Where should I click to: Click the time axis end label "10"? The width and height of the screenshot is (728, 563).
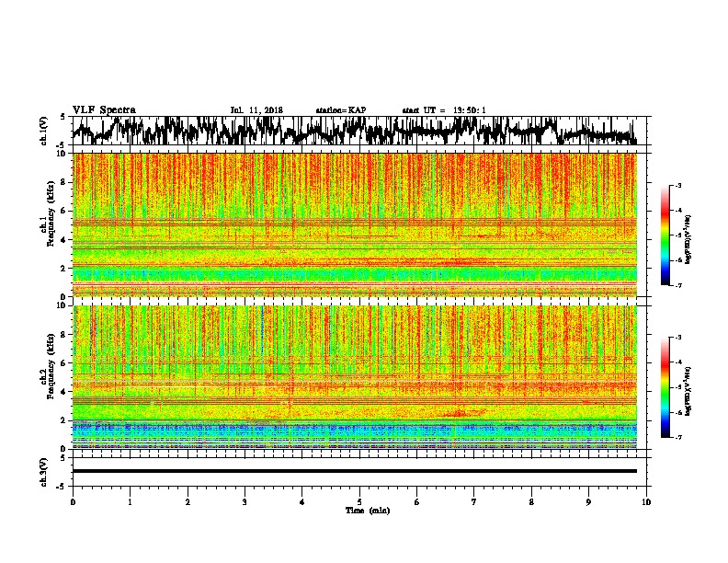[x=646, y=502]
